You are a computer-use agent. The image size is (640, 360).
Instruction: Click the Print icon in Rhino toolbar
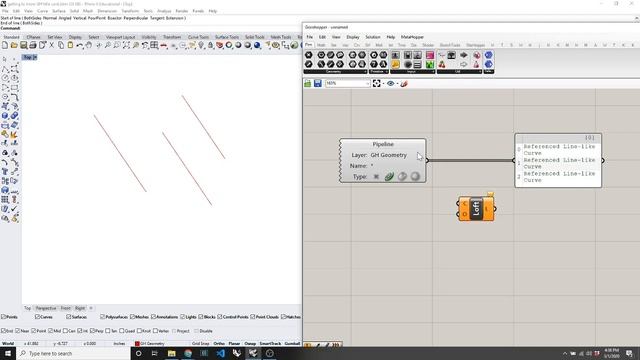[x=33, y=45]
